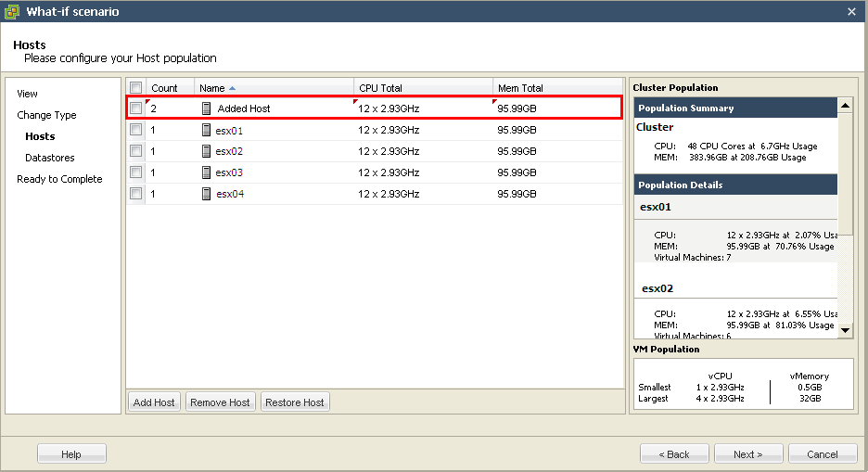This screenshot has width=868, height=472.
Task: Check the esx03 row checkbox
Action: coord(135,172)
